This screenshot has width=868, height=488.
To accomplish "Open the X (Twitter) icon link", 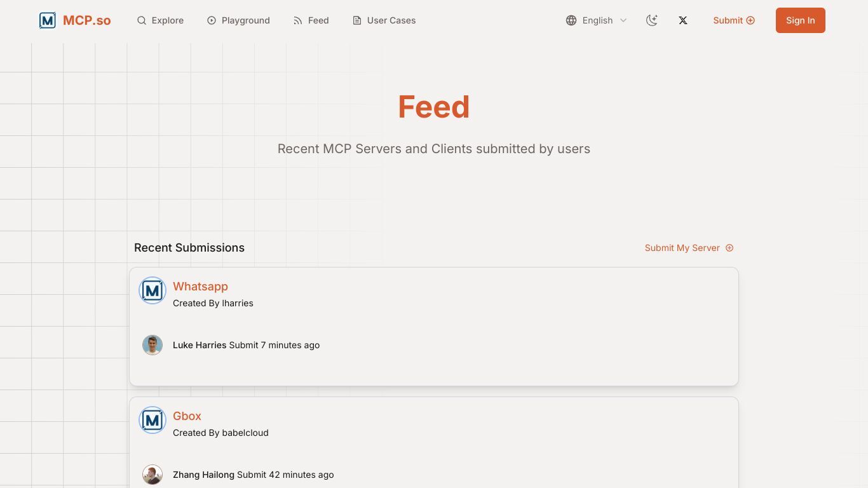I will tap(683, 20).
